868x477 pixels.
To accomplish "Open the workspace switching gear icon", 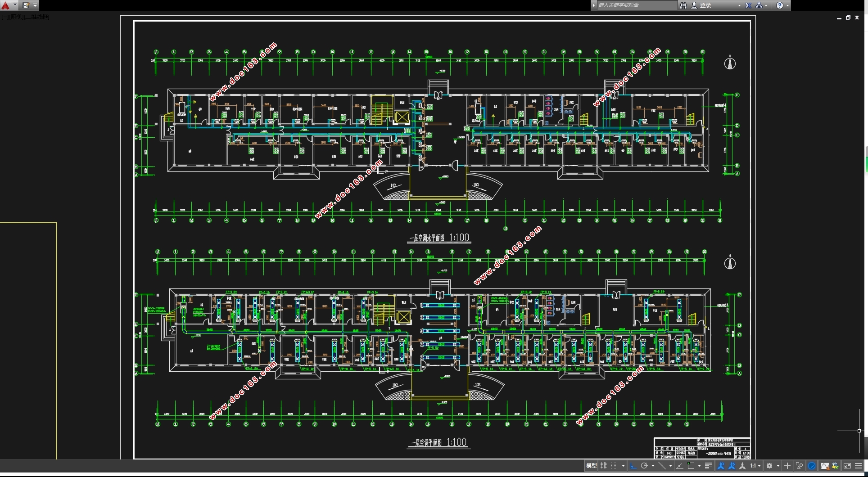I will [769, 466].
